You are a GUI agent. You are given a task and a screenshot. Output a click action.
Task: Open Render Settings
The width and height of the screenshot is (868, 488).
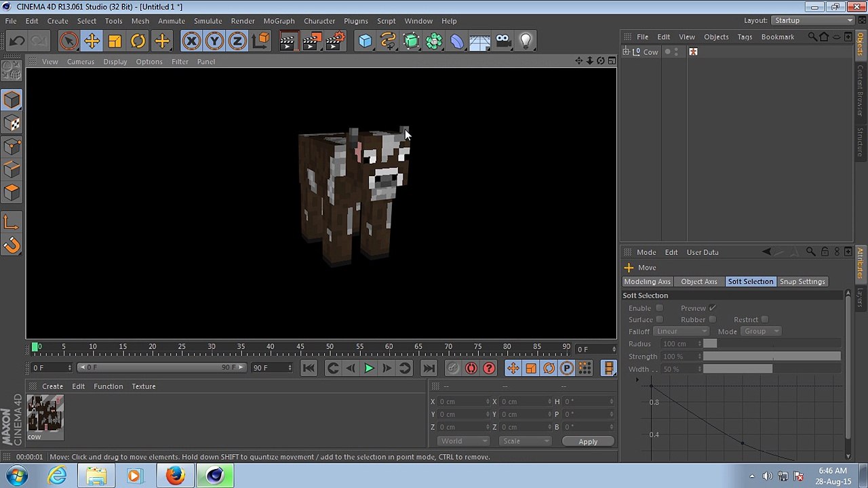tap(334, 41)
